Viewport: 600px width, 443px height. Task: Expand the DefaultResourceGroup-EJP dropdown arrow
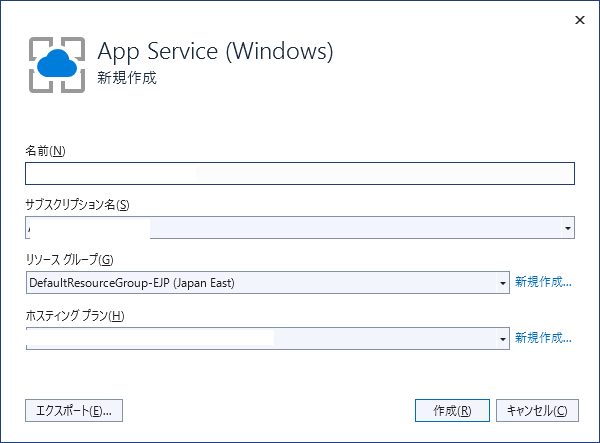[x=503, y=283]
